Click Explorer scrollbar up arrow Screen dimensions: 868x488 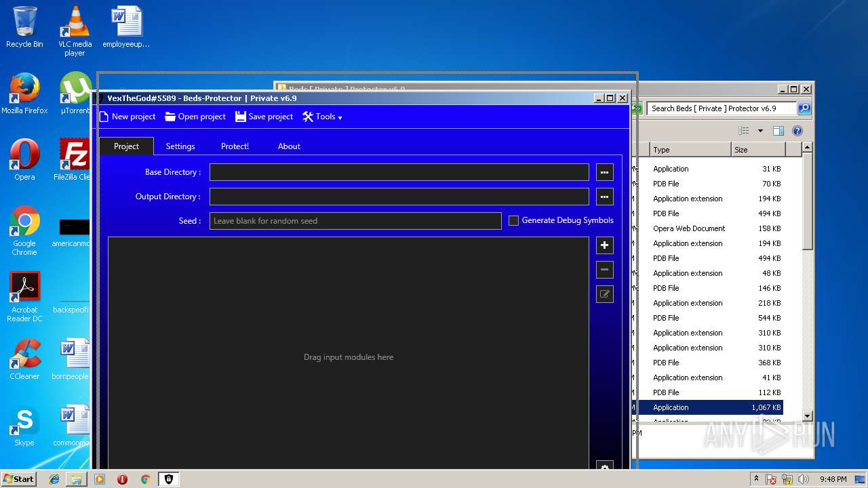pos(807,148)
